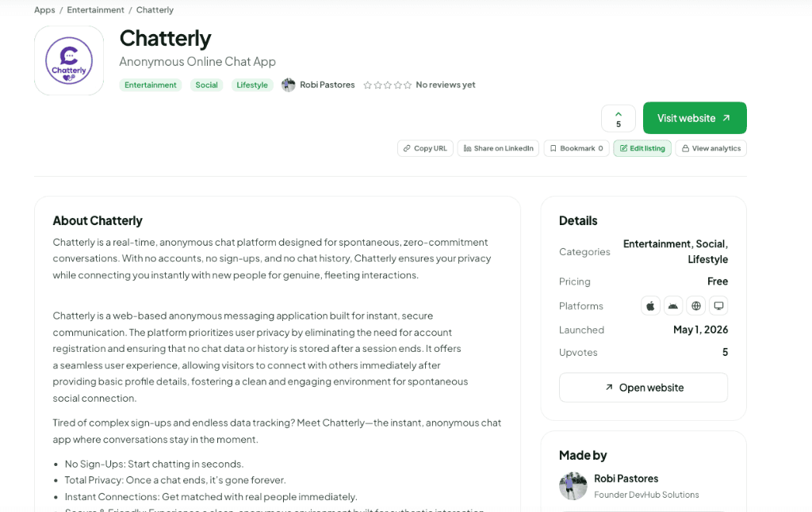Viewport: 812px width, 512px height.
Task: Open Robi Pastores avatar near tags
Action: coord(289,85)
